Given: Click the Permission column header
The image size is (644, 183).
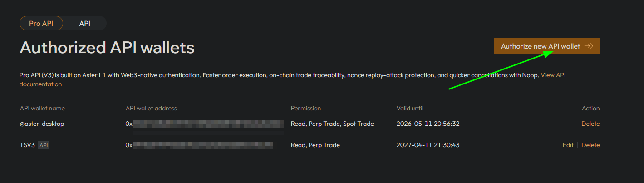Looking at the screenshot, I should click(x=306, y=108).
